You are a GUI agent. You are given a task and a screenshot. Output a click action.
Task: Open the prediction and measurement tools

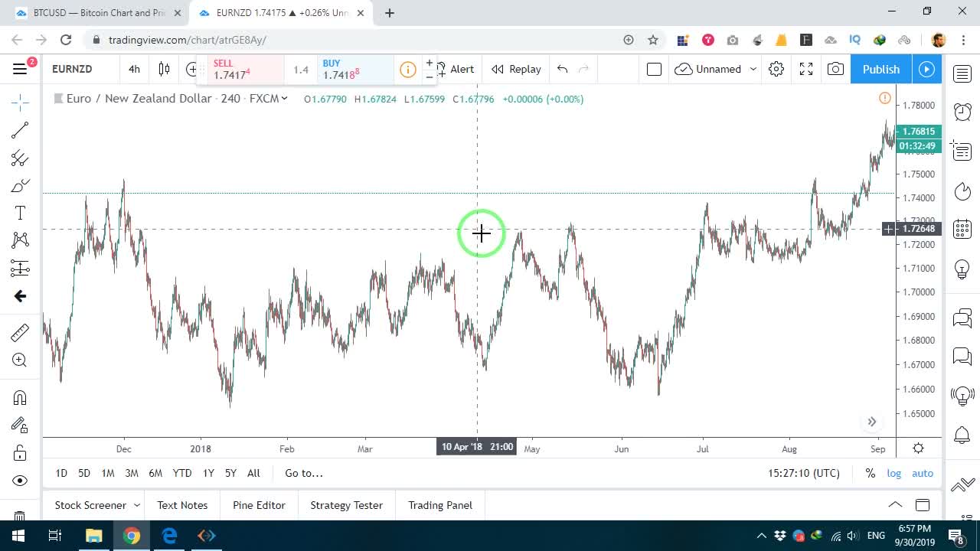coord(20,268)
